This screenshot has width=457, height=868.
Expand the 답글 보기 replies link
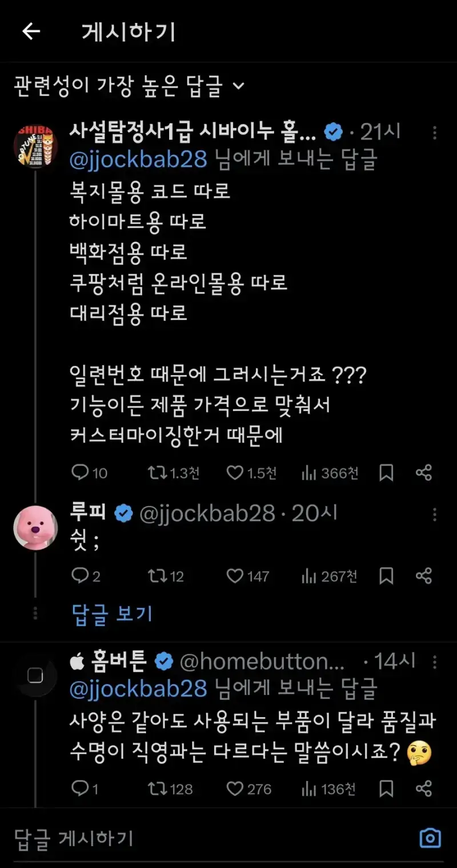[x=112, y=614]
